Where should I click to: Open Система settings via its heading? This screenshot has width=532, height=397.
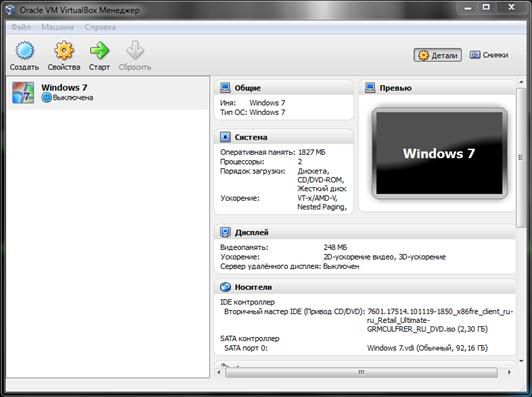point(251,137)
